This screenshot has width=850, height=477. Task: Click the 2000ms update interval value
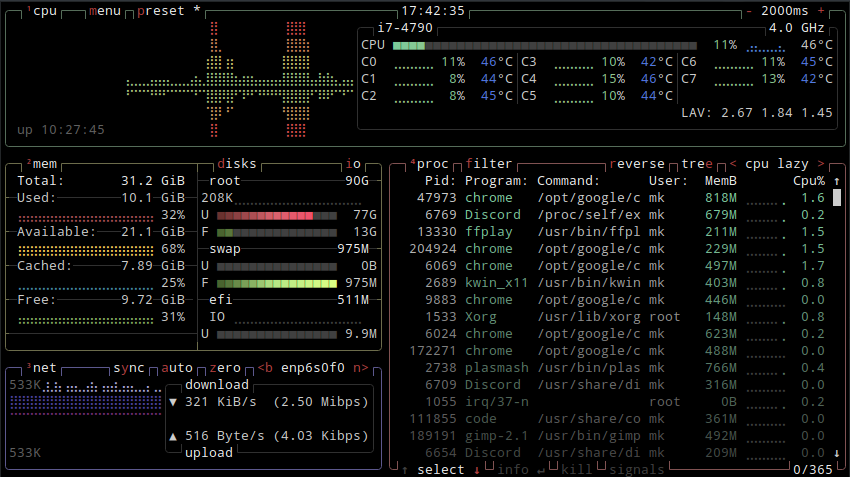pos(784,11)
